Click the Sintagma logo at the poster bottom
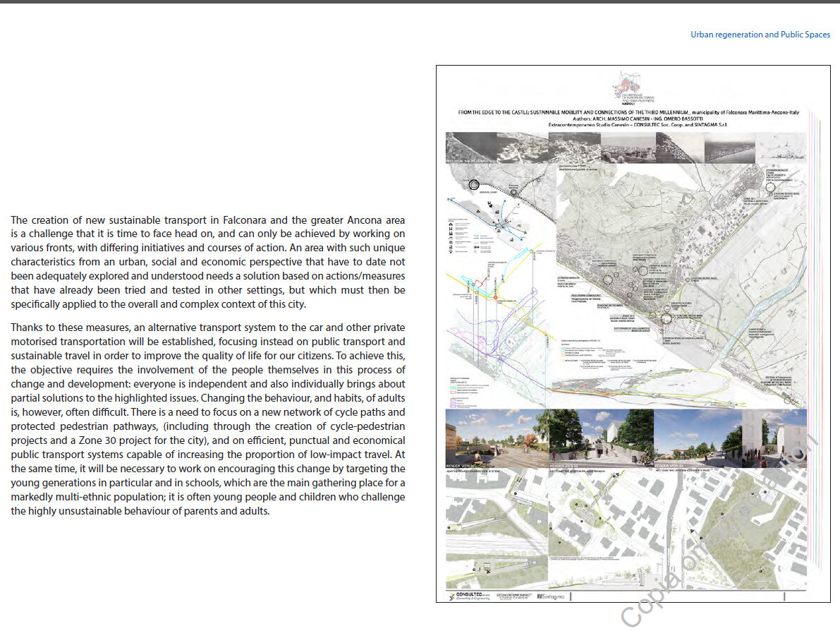Viewport: 840px width, 631px height. tap(551, 596)
